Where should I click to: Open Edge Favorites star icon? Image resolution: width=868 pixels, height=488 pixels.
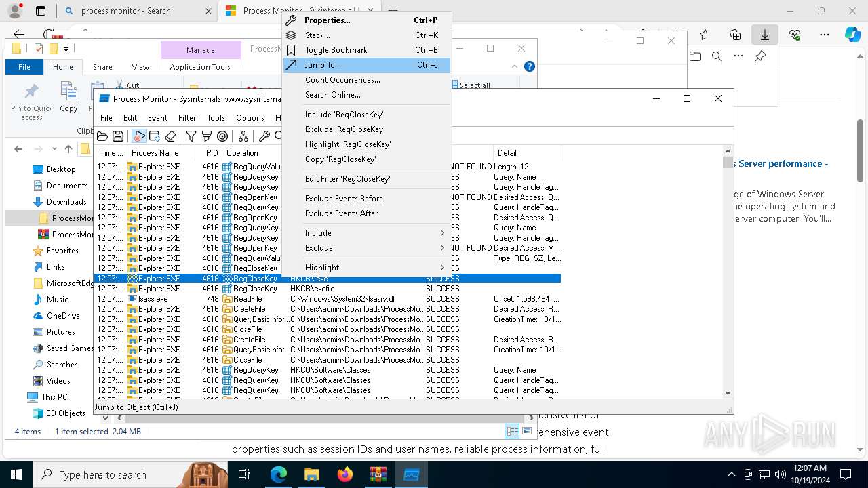click(x=705, y=35)
